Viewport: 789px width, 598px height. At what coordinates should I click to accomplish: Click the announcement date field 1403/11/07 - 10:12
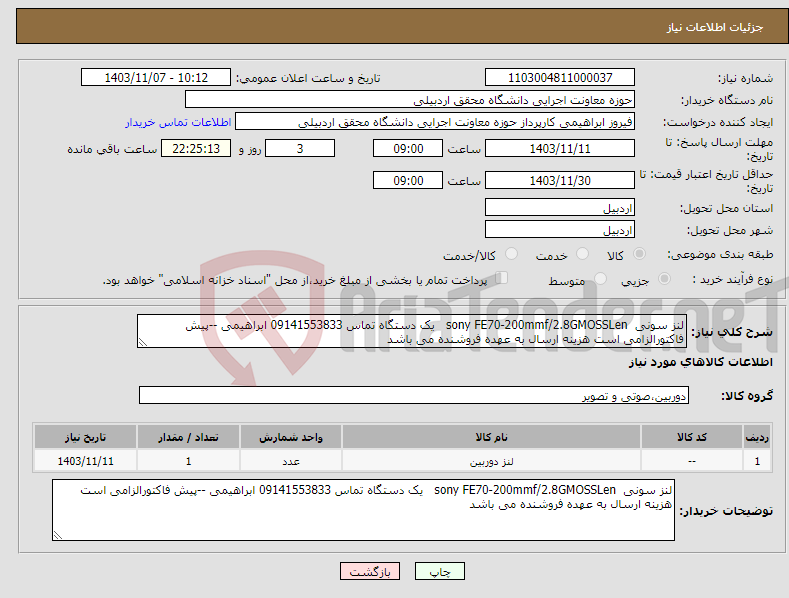pyautogui.click(x=156, y=78)
